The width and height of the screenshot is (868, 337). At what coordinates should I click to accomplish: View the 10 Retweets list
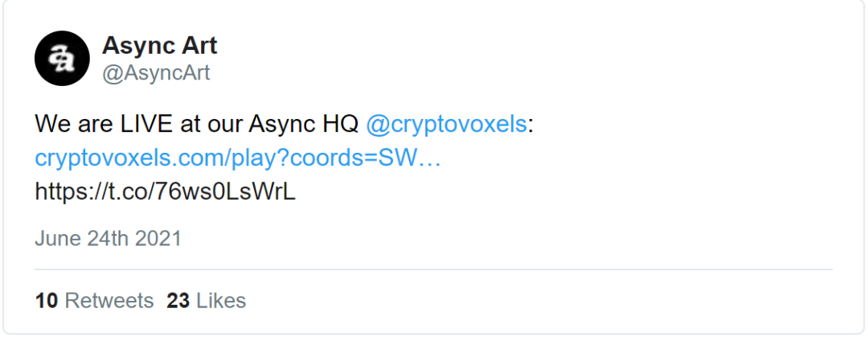(x=94, y=301)
